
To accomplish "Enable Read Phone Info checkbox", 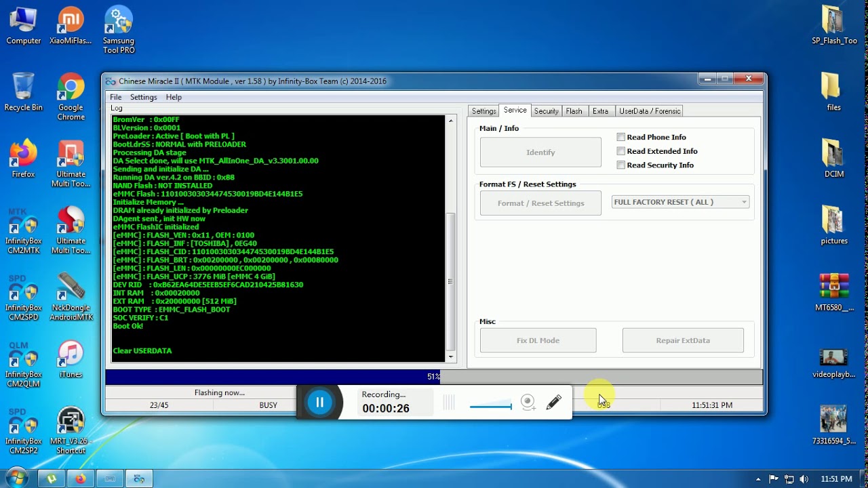I will click(620, 137).
